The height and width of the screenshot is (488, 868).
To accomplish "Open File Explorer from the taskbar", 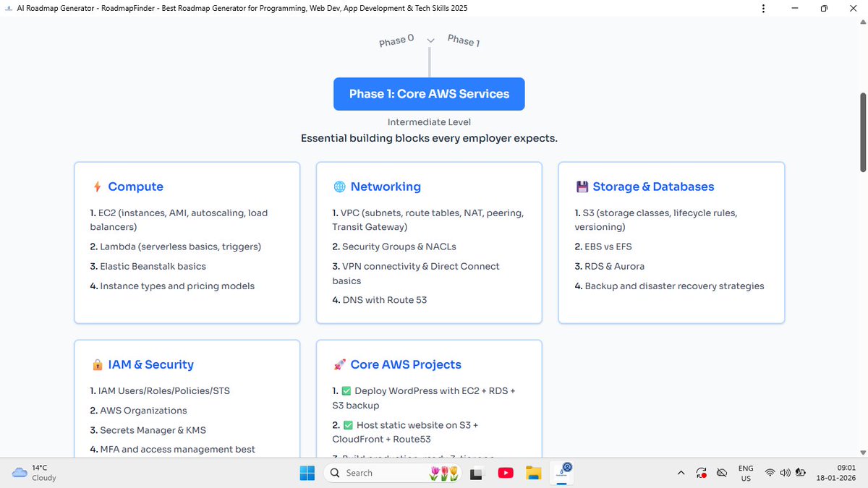I will coord(533,474).
